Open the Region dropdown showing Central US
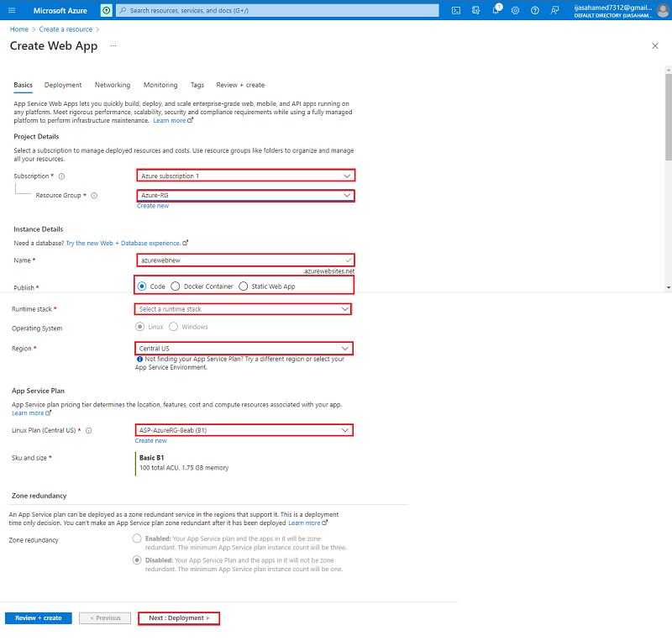This screenshot has height=641, width=672. pos(244,348)
